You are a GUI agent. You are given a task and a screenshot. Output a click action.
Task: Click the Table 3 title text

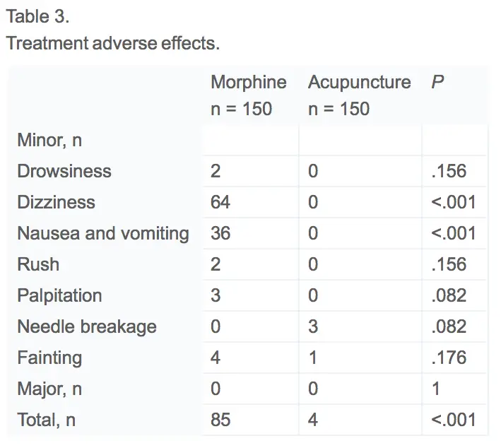tap(37, 17)
